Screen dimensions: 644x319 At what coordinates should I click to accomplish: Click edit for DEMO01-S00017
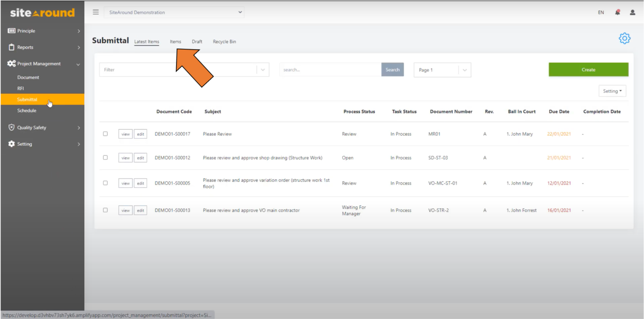(x=140, y=134)
